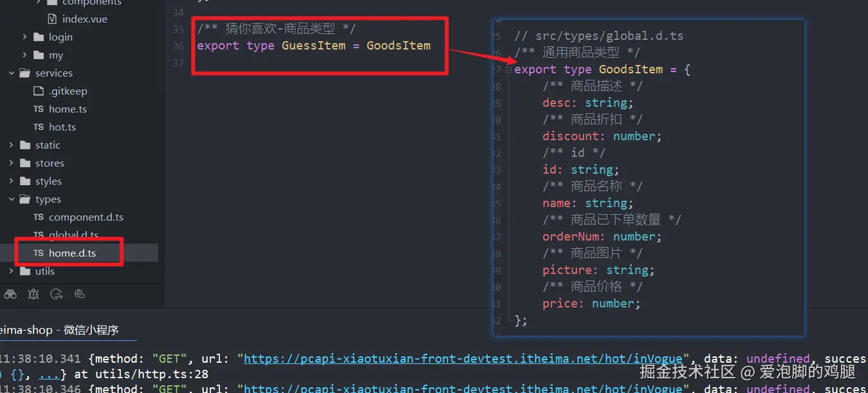Click the static folder icon
The width and height of the screenshot is (868, 393).
click(25, 145)
